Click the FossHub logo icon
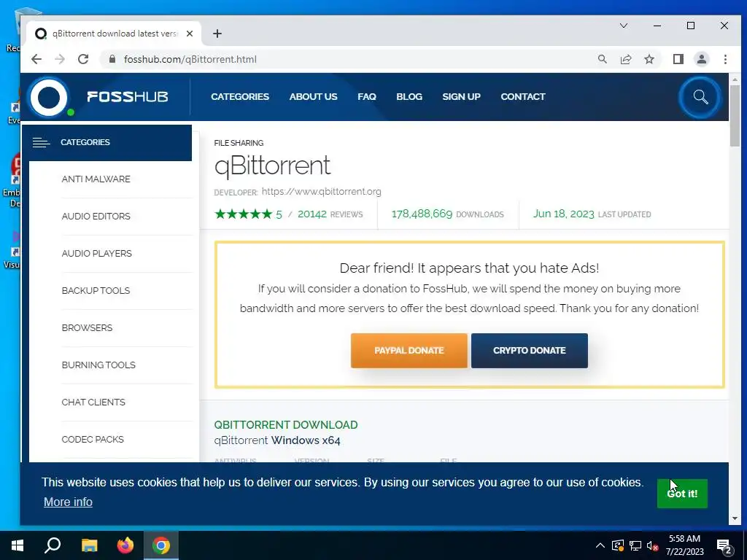This screenshot has width=747, height=560. tap(49, 98)
